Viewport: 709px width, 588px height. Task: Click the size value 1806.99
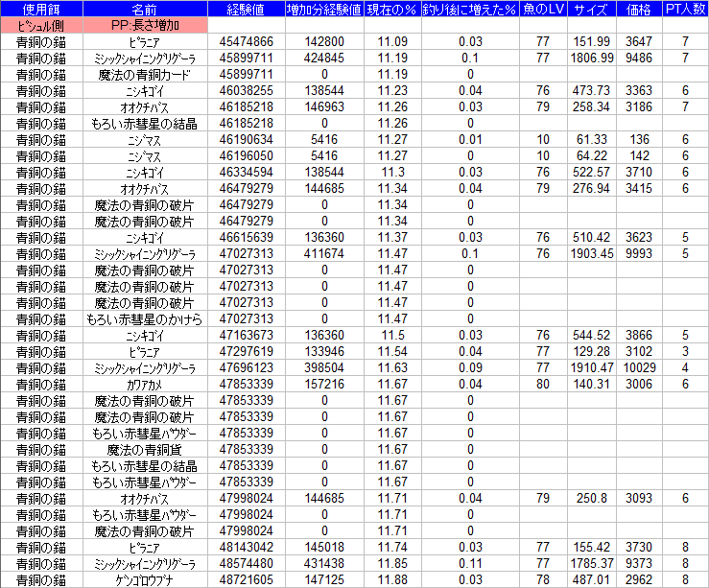pyautogui.click(x=591, y=58)
